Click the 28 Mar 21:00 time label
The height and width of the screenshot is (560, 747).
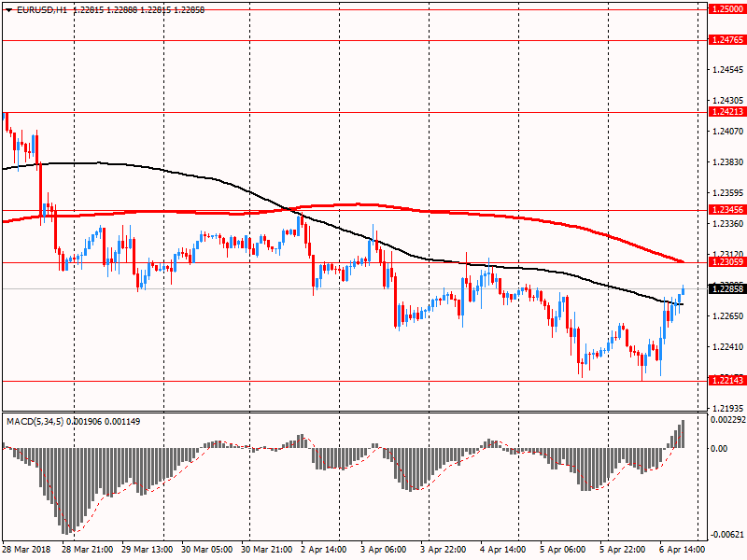87,550
